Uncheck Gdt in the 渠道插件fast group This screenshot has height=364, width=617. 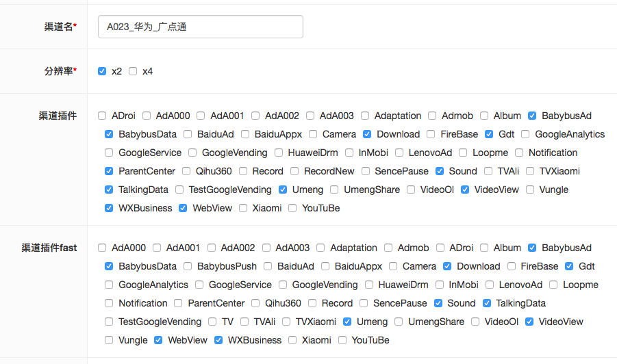(x=569, y=266)
